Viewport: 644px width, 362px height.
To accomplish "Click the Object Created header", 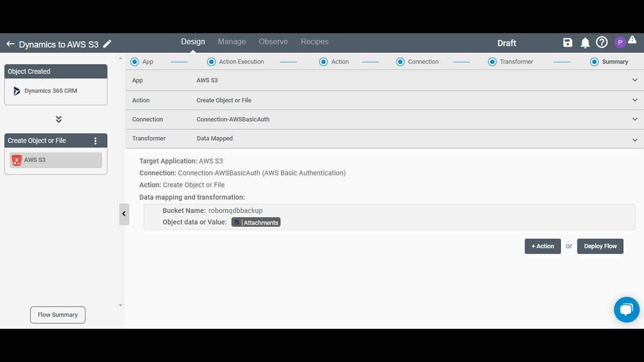I will (x=56, y=71).
